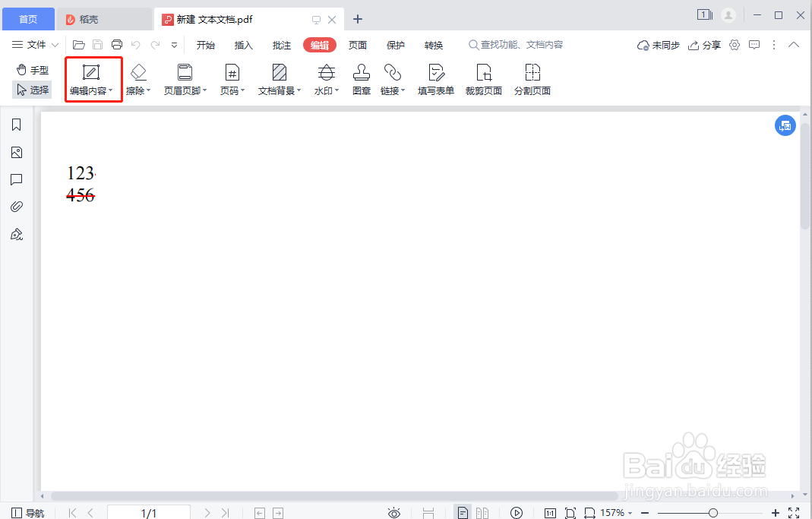
Task: Open the 批注 (Annotate) ribbon tab
Action: coord(281,45)
